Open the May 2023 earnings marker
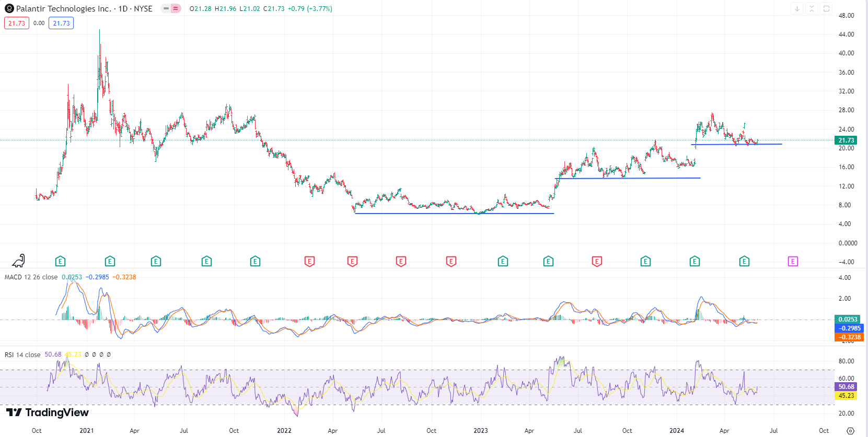Screen dimensions: 868x437 point(548,261)
